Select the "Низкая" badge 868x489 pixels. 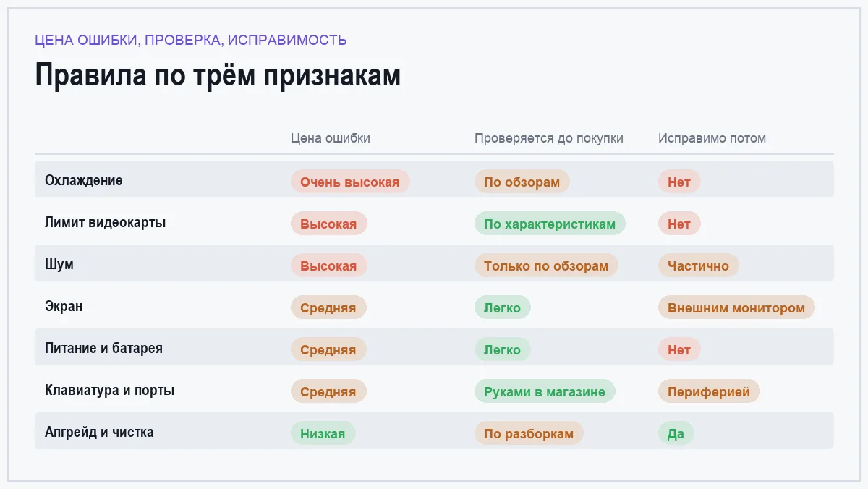(x=323, y=433)
